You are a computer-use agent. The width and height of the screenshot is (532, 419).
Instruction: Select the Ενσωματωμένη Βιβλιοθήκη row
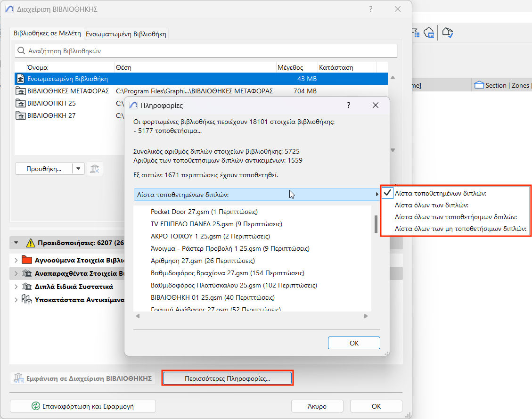point(201,79)
